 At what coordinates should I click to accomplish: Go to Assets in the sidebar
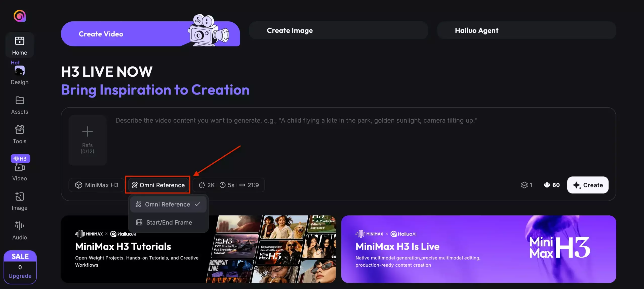coord(20,105)
